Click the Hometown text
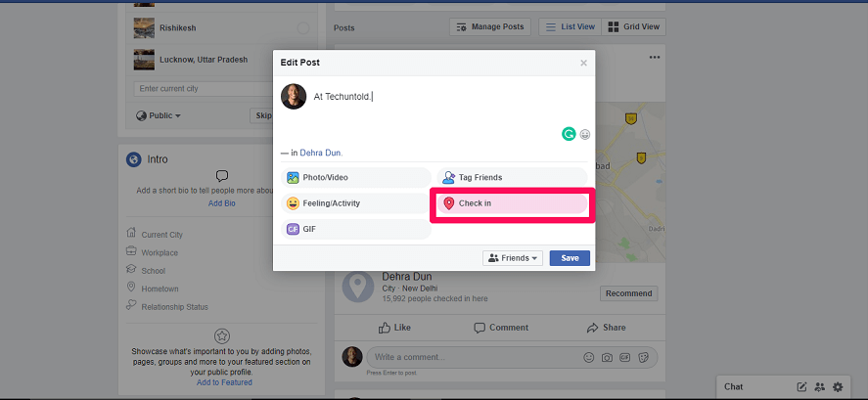Screen dimensions: 868x400 (x=160, y=289)
